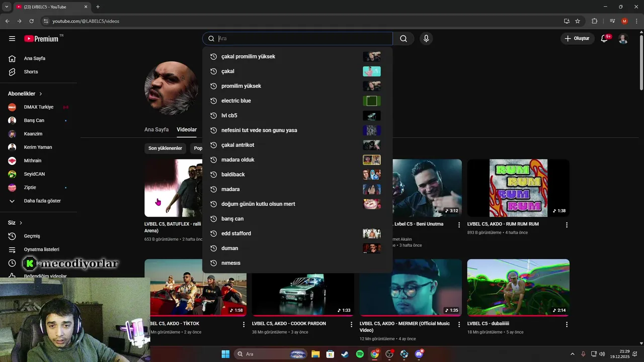The image size is (644, 362).
Task: Open the COOOK PARDON video thumbnail
Action: (x=303, y=288)
